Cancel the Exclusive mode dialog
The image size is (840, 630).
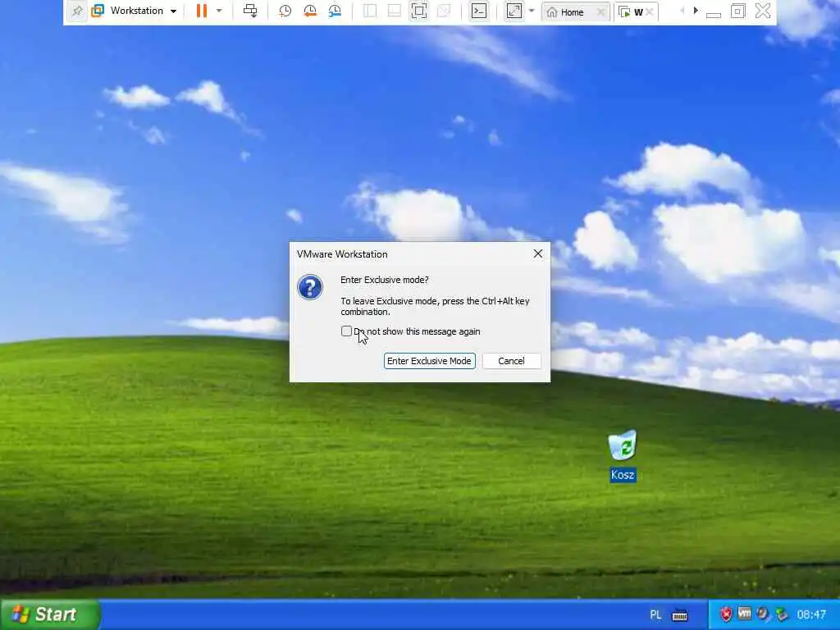[x=511, y=361]
